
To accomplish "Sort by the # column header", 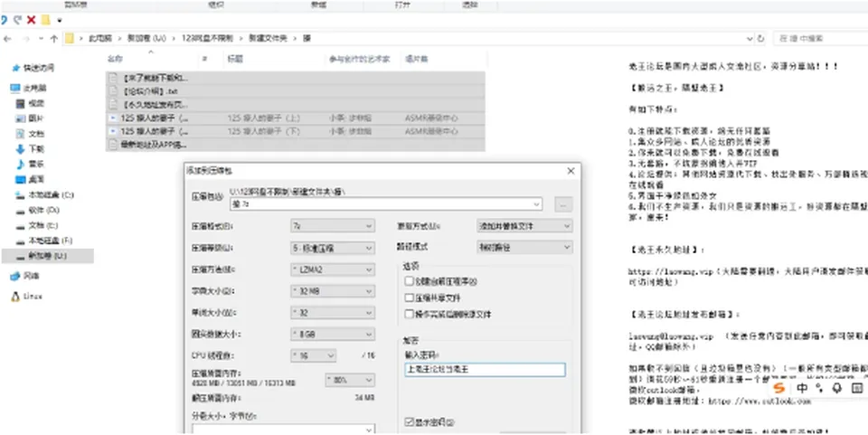I will [205, 59].
